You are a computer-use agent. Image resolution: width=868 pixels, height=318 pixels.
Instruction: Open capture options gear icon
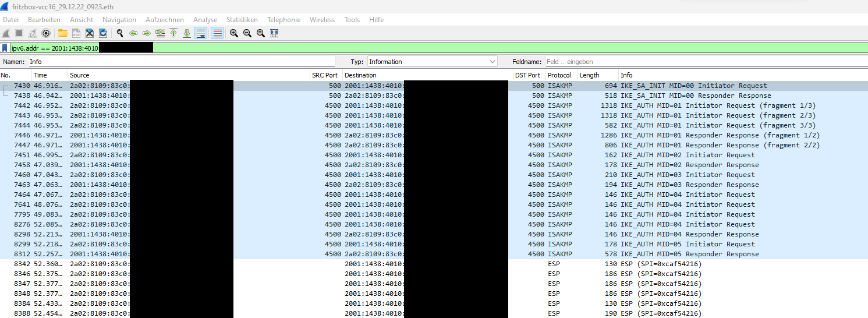pos(46,33)
